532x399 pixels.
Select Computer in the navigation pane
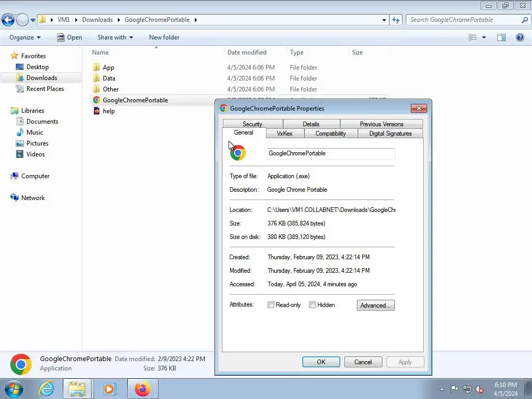tap(35, 176)
